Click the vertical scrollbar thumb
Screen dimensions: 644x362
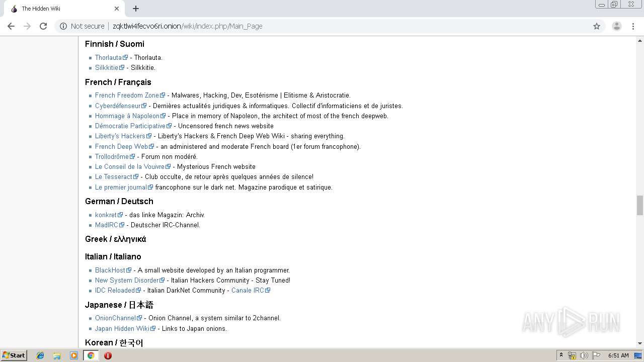pos(640,205)
